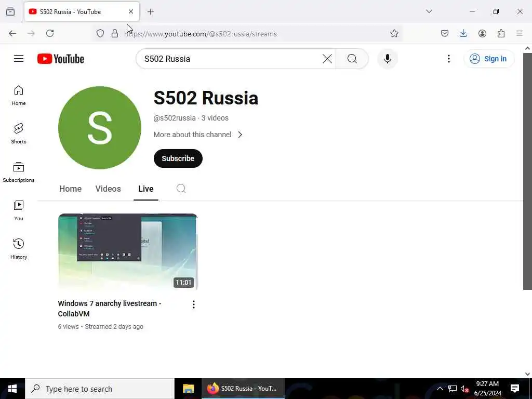The image size is (532, 399).
Task: Click Windows taskbar search box
Action: click(100, 389)
